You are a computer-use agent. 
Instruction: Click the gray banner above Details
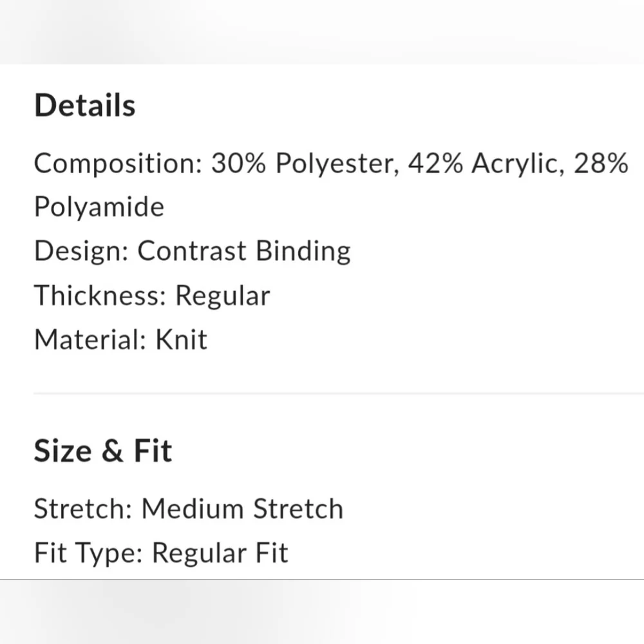coord(322,31)
